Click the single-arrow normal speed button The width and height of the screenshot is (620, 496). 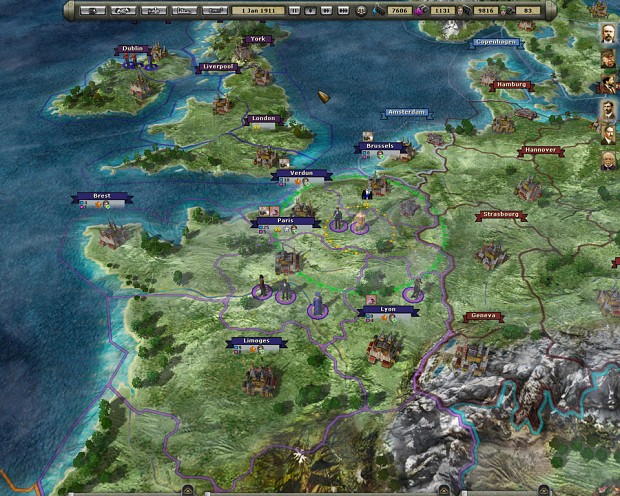[310, 11]
